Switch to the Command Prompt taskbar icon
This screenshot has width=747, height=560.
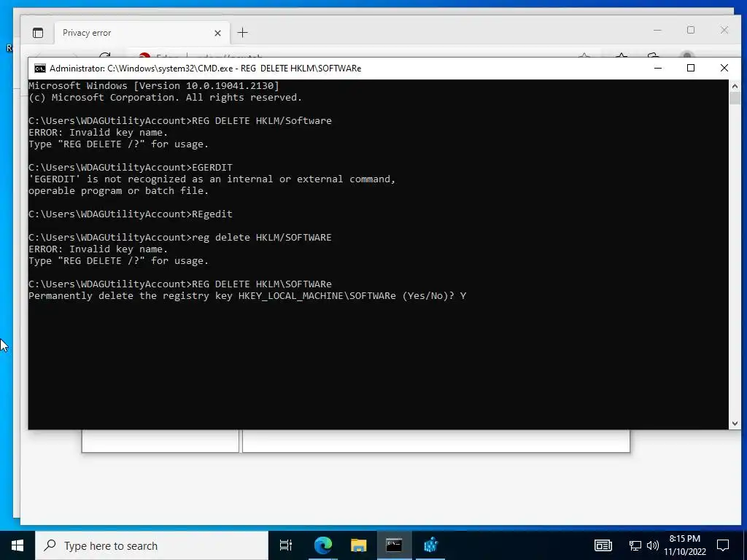click(x=394, y=545)
